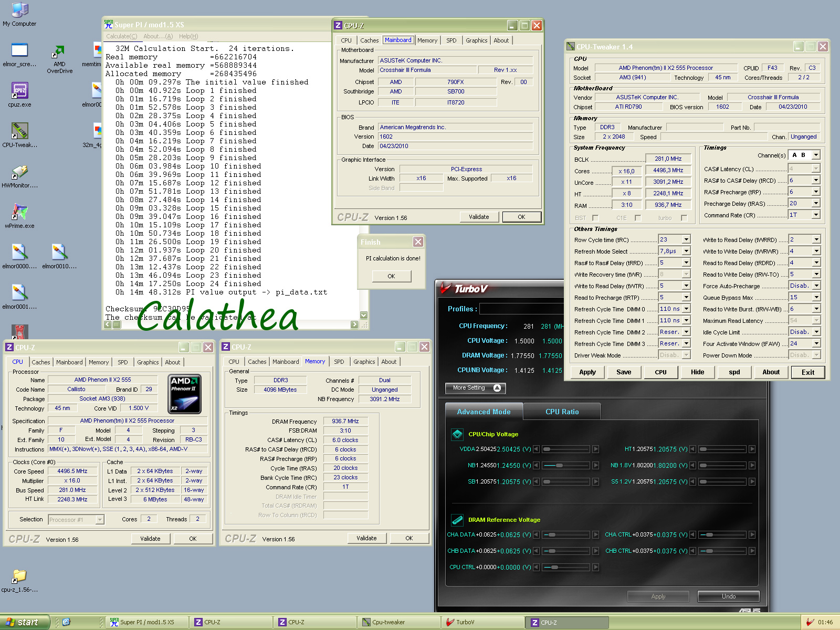Toggle the C1E checkbox in CPU-Tweaker
This screenshot has width=840, height=630.
(x=638, y=218)
